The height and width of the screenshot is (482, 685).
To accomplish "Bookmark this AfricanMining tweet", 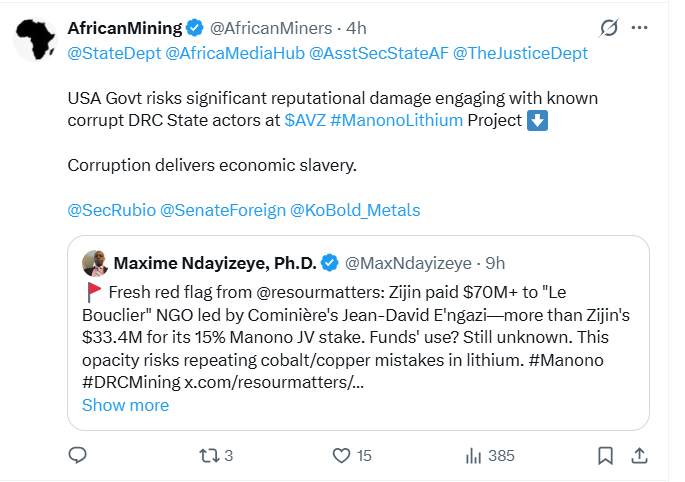I will [x=605, y=456].
